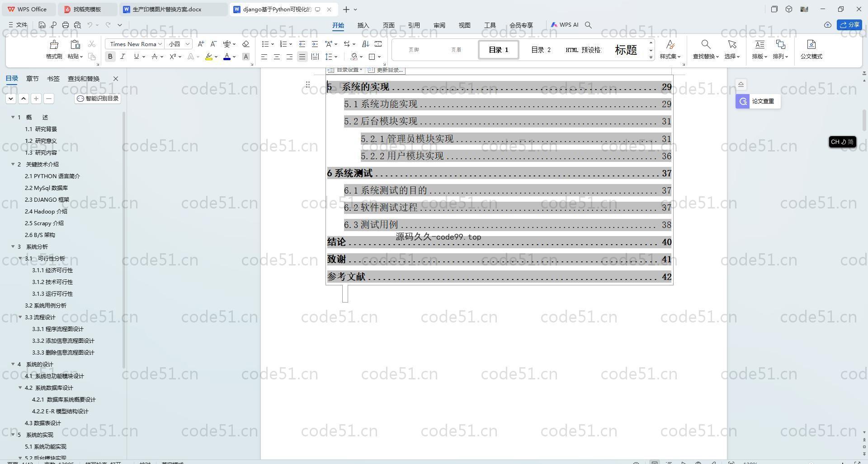Click the Save icon in quick access bar
Screen dimensions: 868x464
click(x=42, y=25)
